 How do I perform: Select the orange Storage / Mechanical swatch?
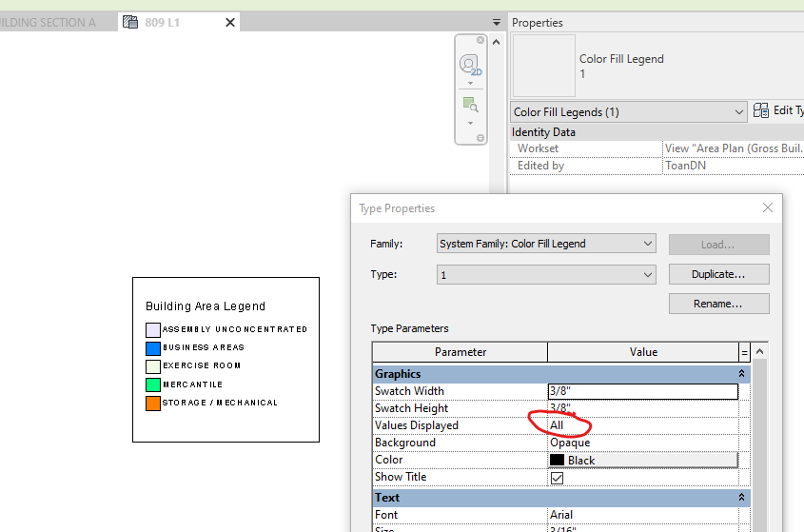pos(153,404)
